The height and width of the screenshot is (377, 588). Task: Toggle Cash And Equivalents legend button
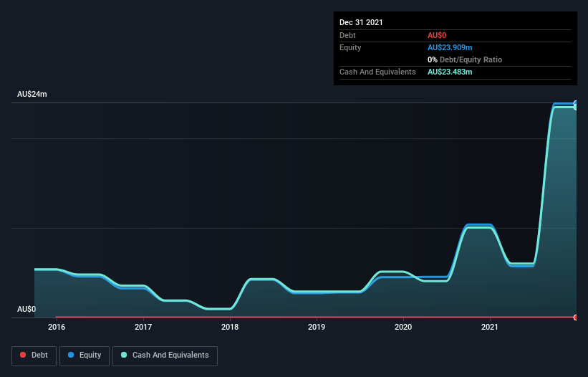tap(165, 355)
